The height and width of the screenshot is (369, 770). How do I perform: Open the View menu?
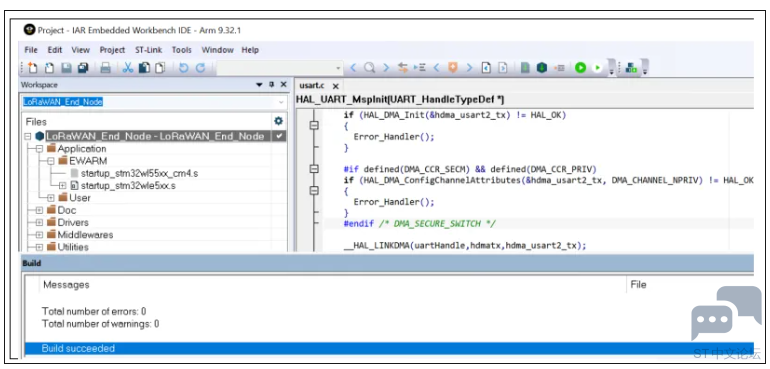pyautogui.click(x=81, y=50)
